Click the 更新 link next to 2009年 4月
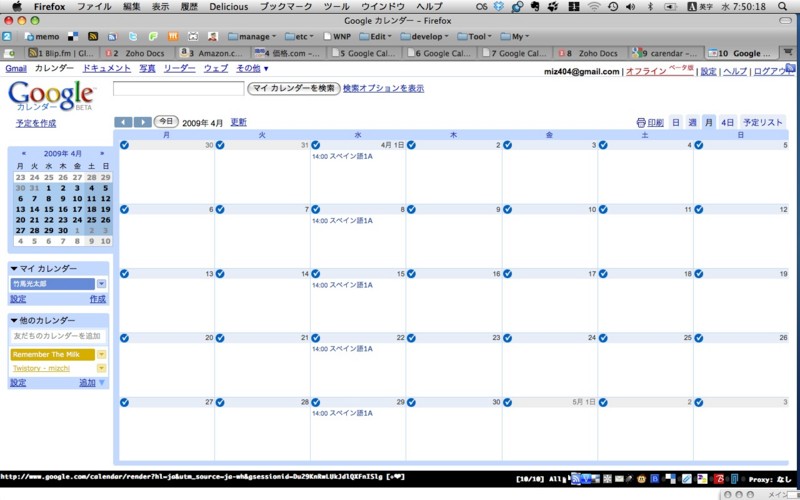 (238, 122)
